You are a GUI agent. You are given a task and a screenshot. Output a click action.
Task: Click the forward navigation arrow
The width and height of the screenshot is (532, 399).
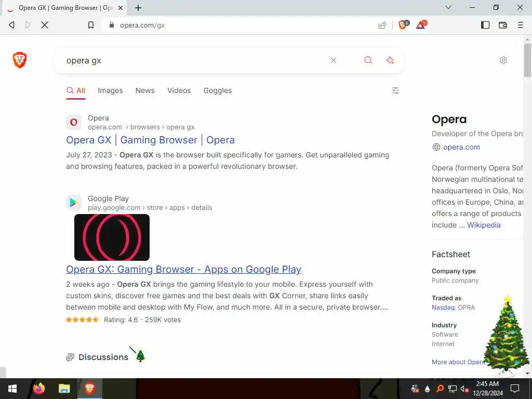(28, 25)
